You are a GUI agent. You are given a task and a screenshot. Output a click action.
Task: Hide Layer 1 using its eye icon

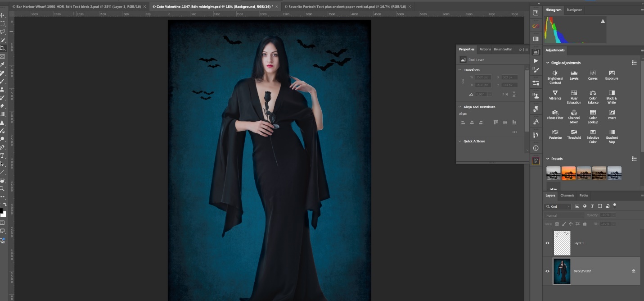(548, 243)
